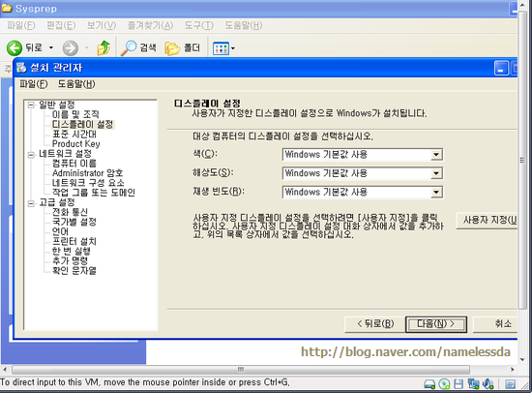Select 작업 그룹 또는 도메인 in tree
This screenshot has width=532, height=393.
point(94,193)
